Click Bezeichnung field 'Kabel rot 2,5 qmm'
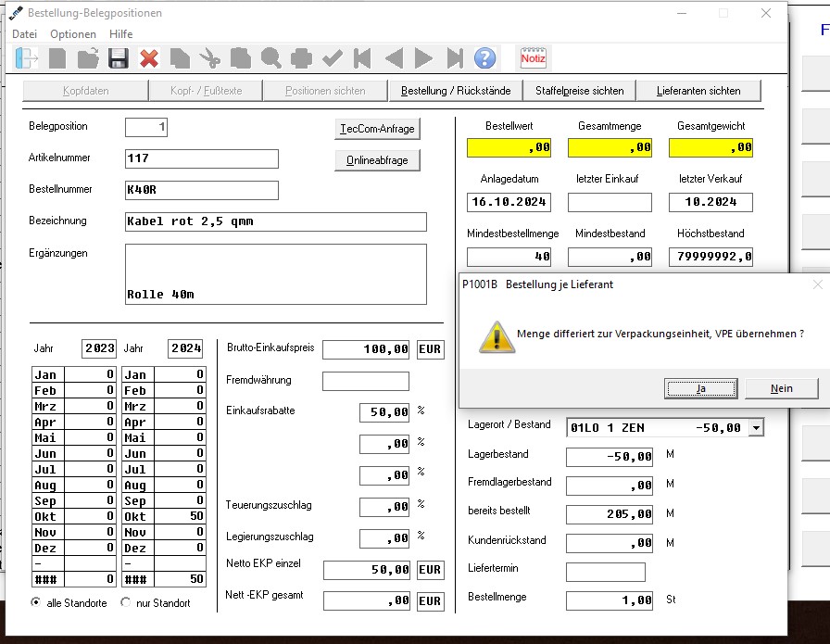 point(276,221)
